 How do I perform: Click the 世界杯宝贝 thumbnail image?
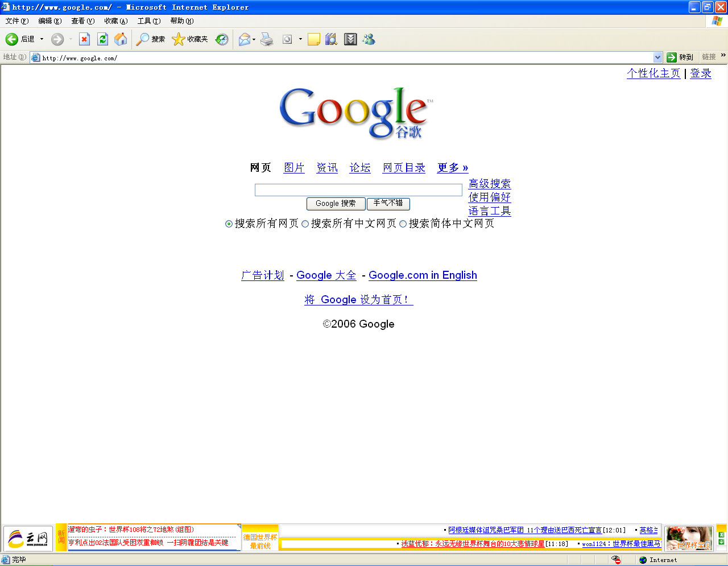pyautogui.click(x=689, y=538)
